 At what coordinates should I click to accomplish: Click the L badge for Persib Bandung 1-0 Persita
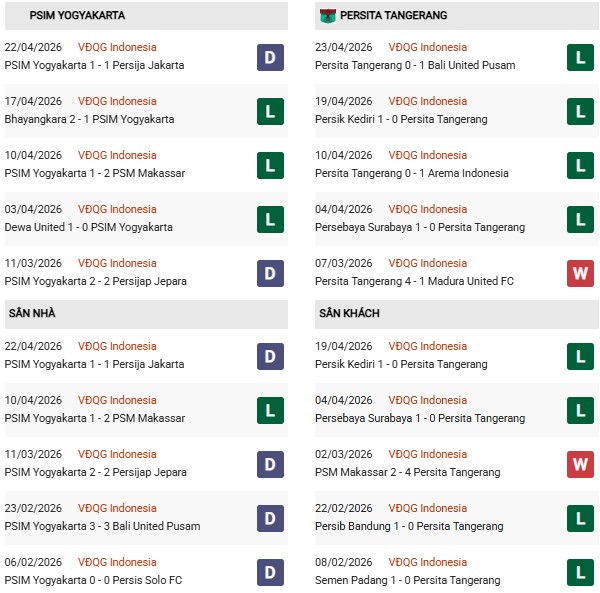coord(580,518)
